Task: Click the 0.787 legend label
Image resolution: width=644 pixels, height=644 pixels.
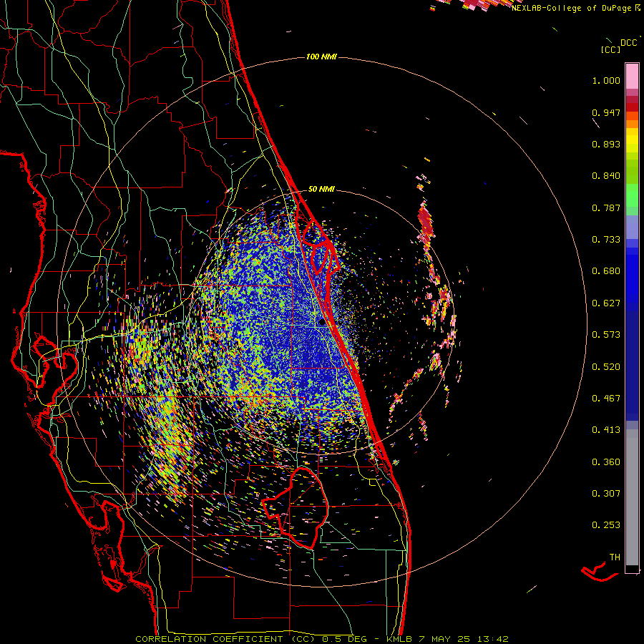Action: point(606,208)
